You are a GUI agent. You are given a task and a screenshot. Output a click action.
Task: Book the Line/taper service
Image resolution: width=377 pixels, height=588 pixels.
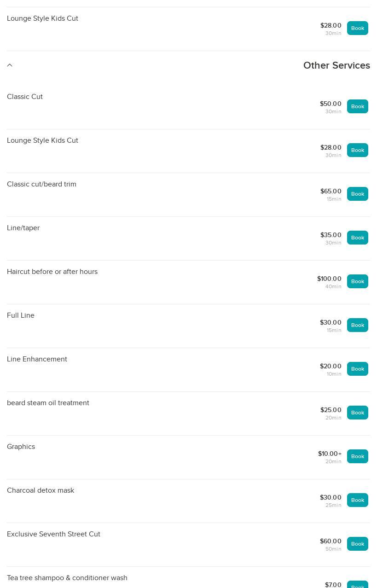[358, 238]
